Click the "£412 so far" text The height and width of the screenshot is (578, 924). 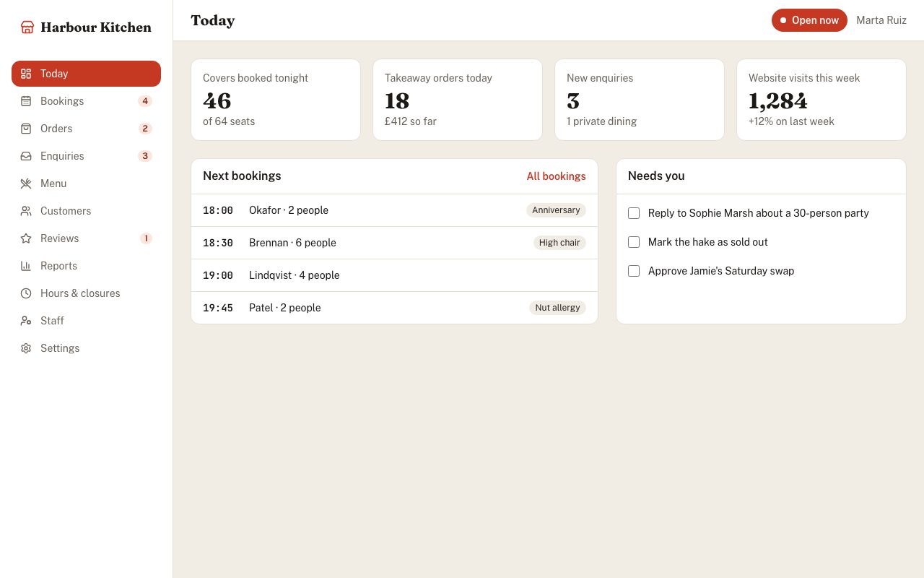click(x=411, y=121)
